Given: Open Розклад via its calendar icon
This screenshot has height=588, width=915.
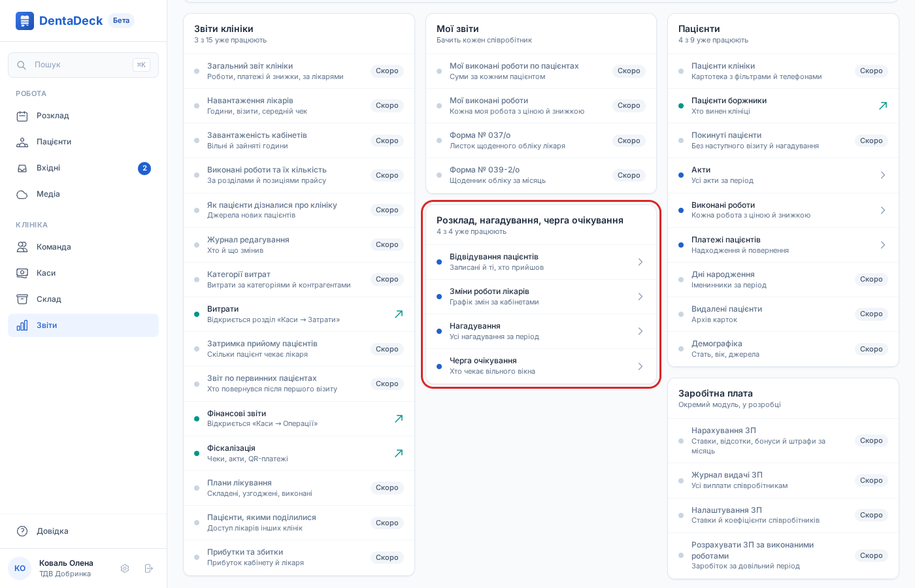Looking at the screenshot, I should tap(22, 116).
